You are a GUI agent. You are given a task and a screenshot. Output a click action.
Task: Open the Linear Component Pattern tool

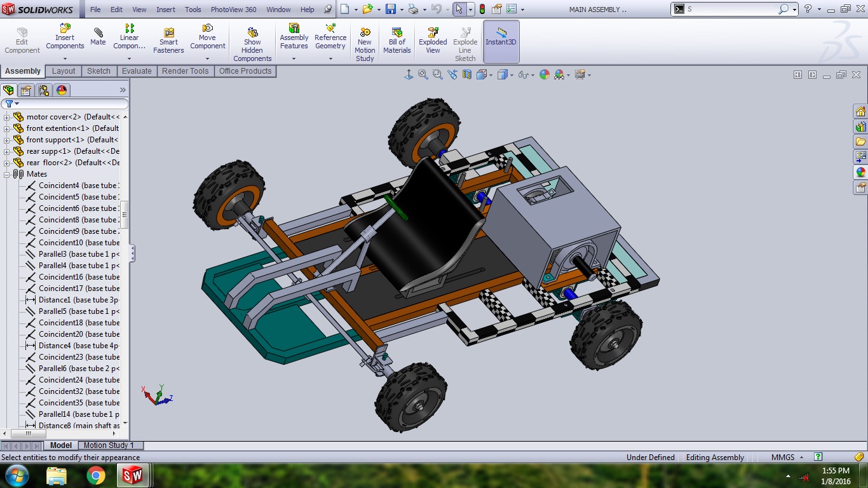[x=130, y=37]
